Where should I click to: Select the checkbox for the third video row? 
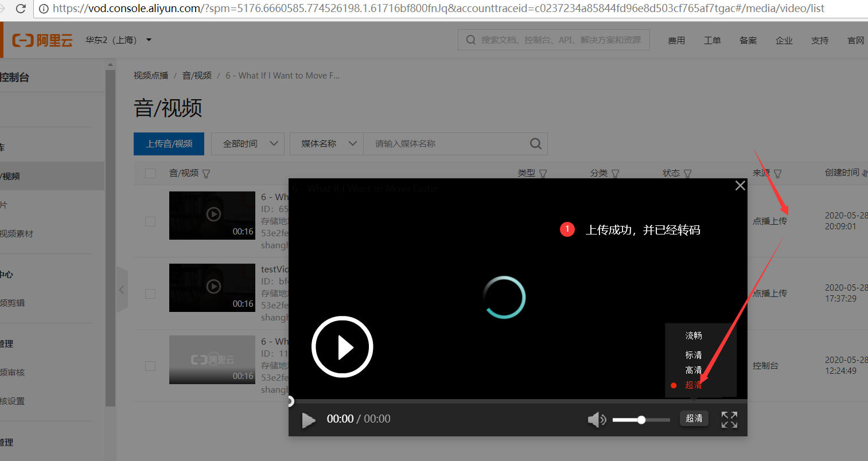pos(150,366)
